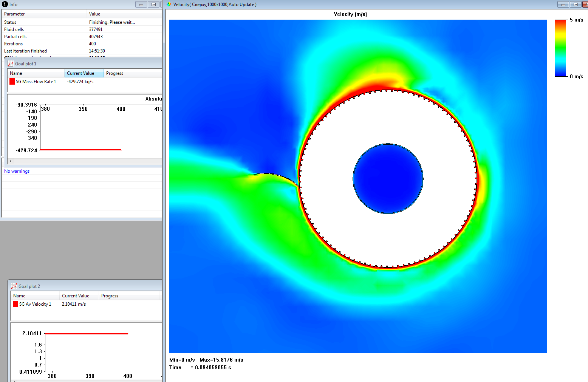588x382 pixels.
Task: Click the Value column header in Info
Action: (94, 14)
